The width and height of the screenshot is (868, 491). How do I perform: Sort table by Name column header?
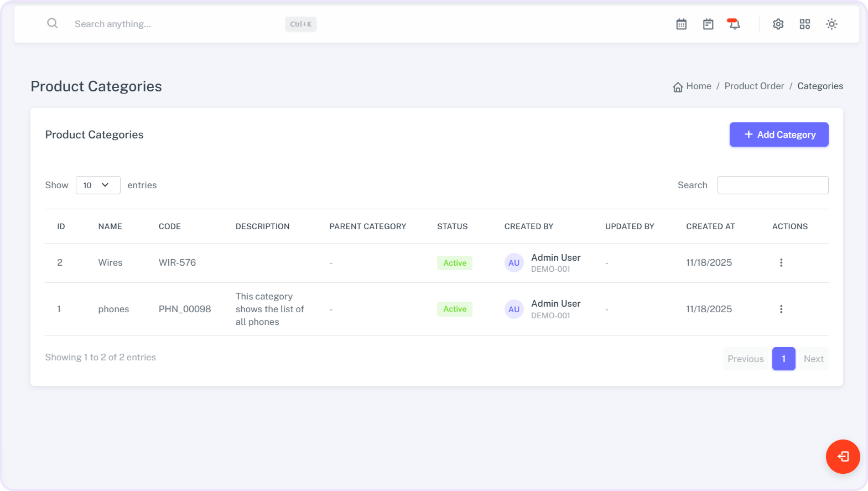pyautogui.click(x=110, y=226)
